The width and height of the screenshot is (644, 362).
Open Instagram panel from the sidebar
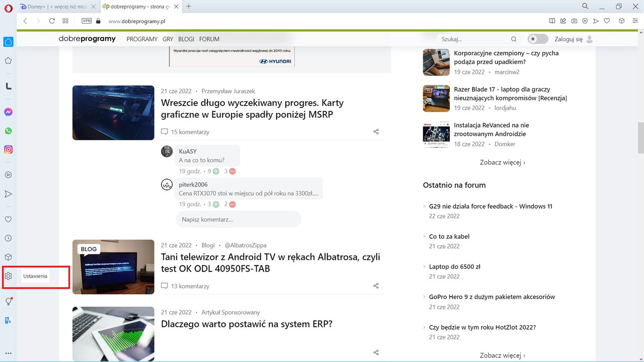[x=8, y=149]
